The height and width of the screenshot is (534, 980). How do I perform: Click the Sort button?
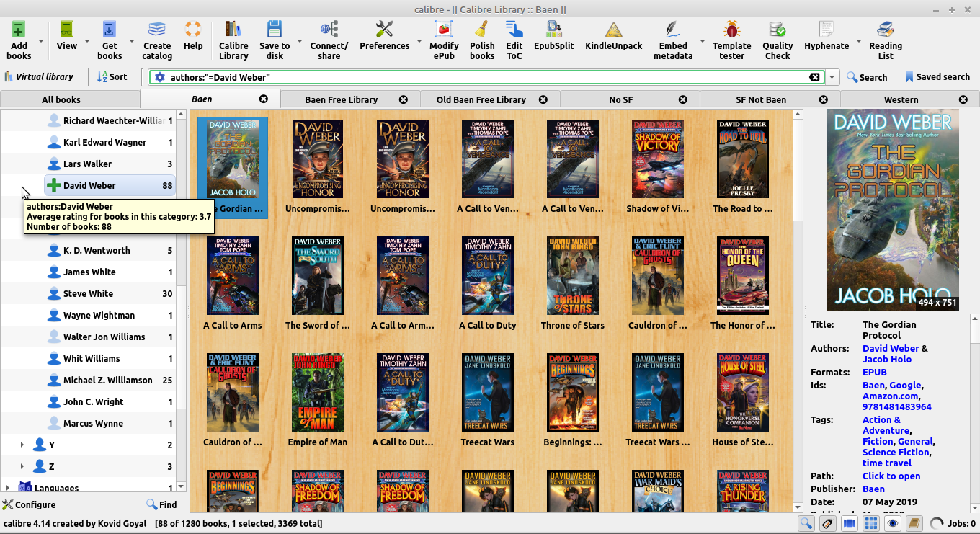112,76
